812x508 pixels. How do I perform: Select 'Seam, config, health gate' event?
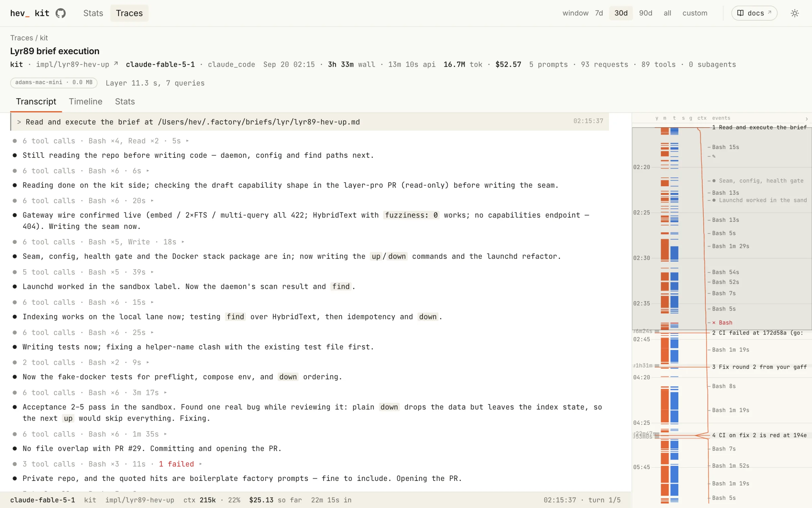click(758, 181)
